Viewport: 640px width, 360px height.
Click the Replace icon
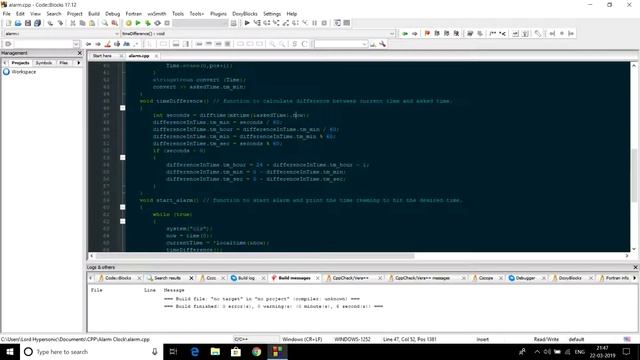pyautogui.click(x=115, y=23)
